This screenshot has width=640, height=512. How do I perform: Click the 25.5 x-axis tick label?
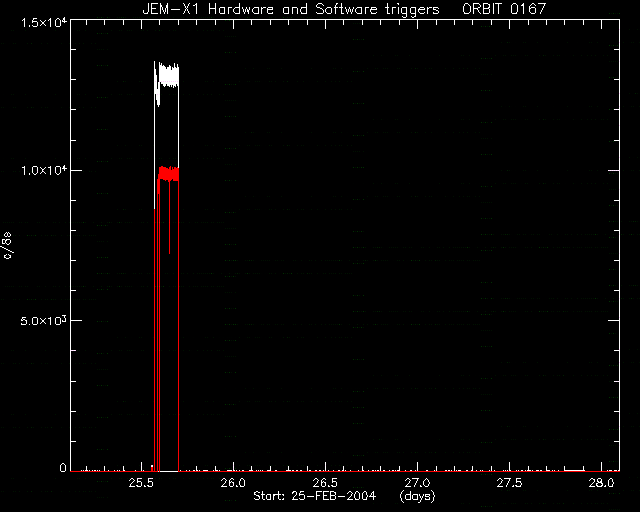(x=141, y=483)
